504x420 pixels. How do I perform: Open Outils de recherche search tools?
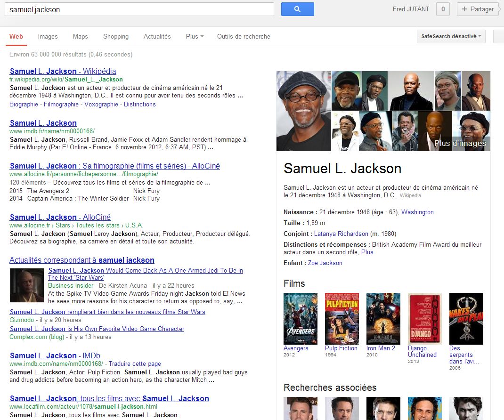[244, 37]
